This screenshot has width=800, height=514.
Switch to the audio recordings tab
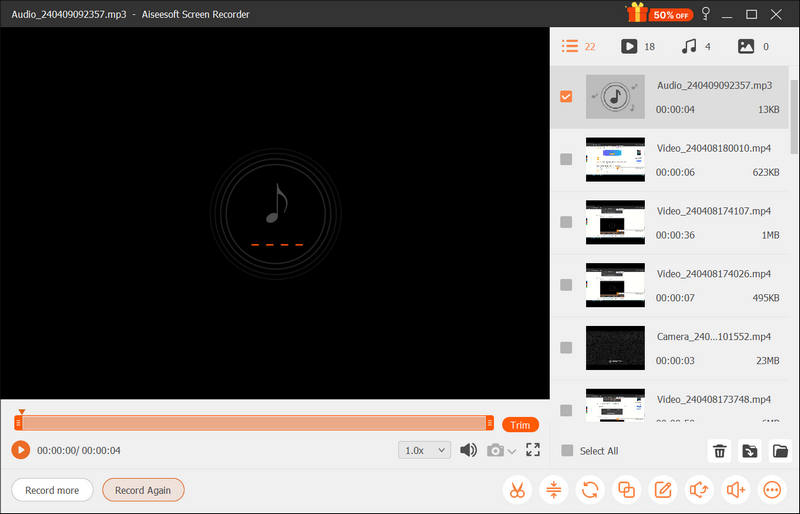tap(688, 46)
